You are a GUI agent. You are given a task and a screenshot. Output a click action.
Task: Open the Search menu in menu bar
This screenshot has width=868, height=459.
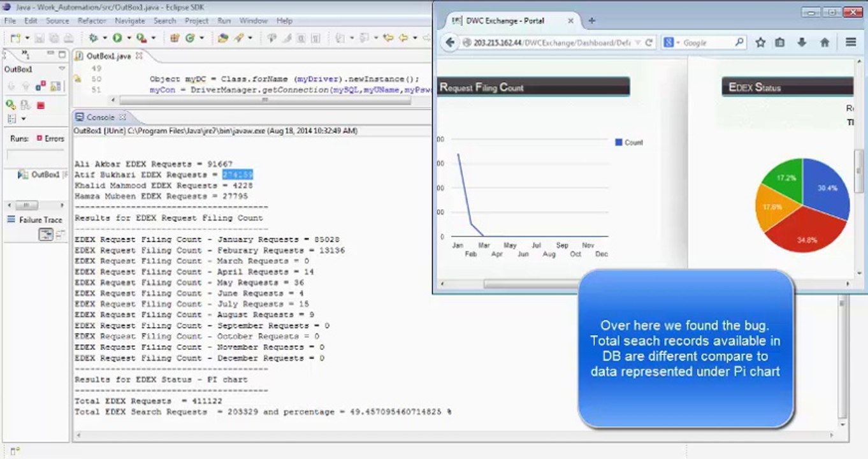(164, 21)
